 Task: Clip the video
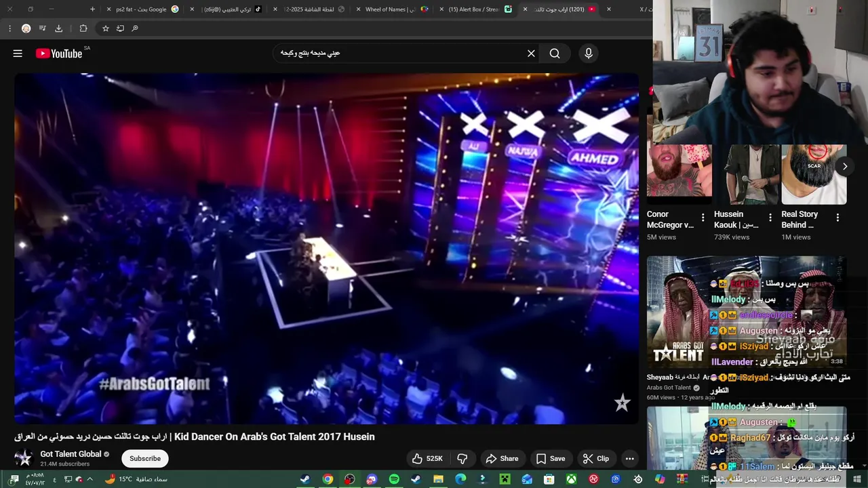pyautogui.click(x=596, y=459)
